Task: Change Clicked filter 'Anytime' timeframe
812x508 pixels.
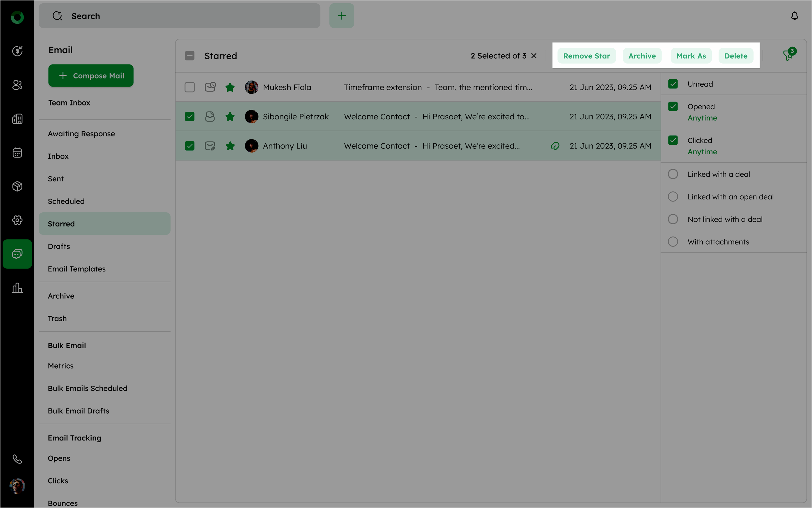Action: tap(702, 152)
